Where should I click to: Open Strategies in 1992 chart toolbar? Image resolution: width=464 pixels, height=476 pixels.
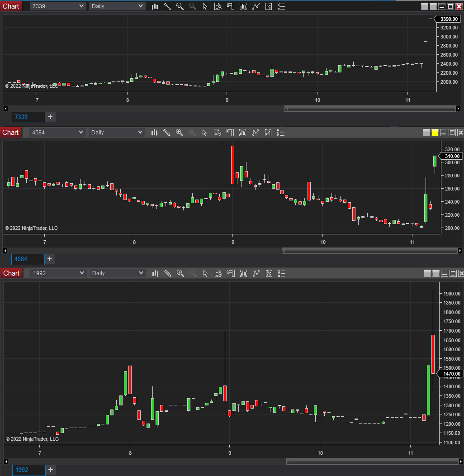269,273
